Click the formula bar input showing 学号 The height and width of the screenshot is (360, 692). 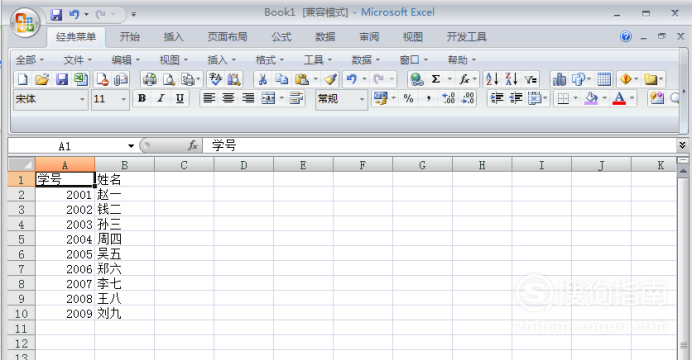440,145
